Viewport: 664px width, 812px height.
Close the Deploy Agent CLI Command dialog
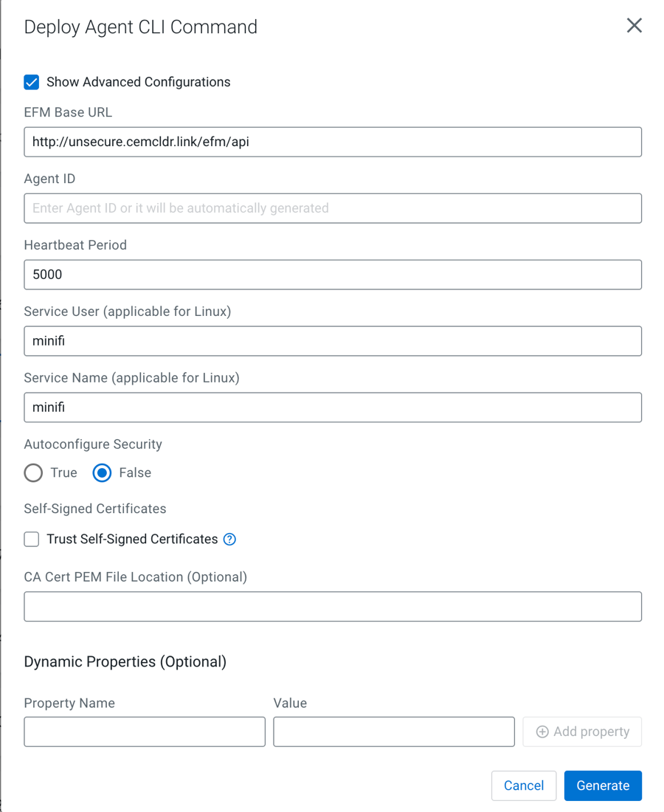pyautogui.click(x=634, y=26)
